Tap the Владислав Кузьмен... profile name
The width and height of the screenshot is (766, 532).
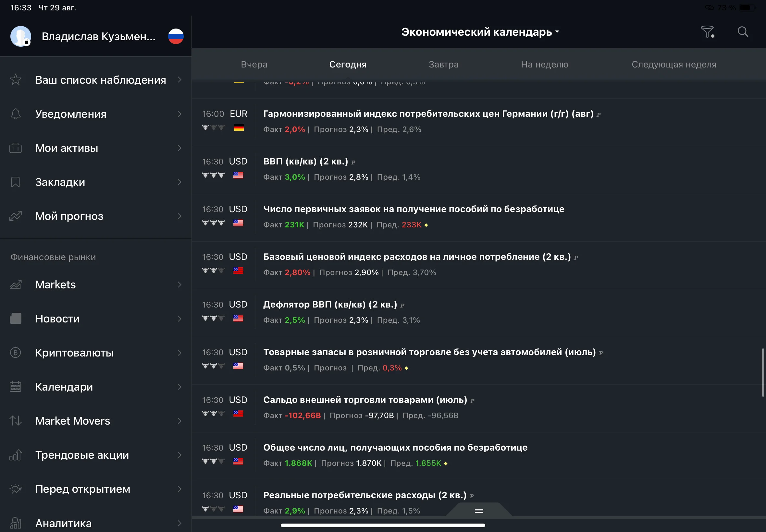point(99,36)
